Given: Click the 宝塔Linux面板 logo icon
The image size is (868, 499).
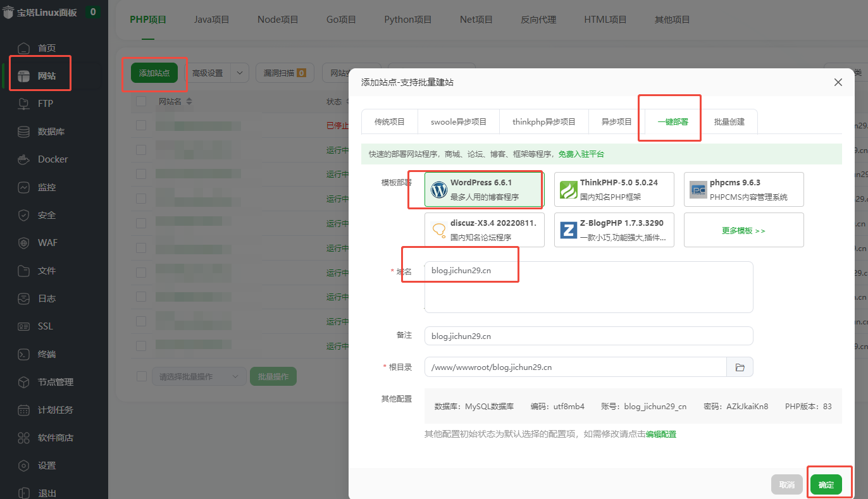Looking at the screenshot, I should click(8, 12).
